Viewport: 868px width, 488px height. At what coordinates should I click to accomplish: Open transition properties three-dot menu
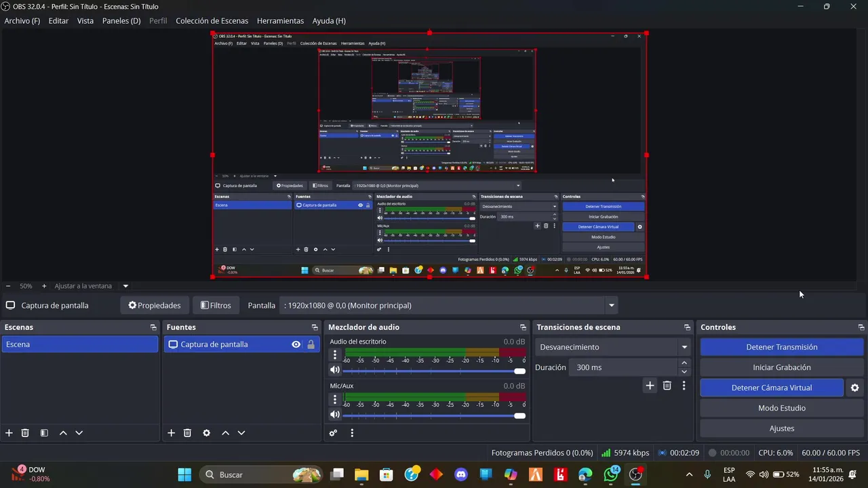click(684, 386)
